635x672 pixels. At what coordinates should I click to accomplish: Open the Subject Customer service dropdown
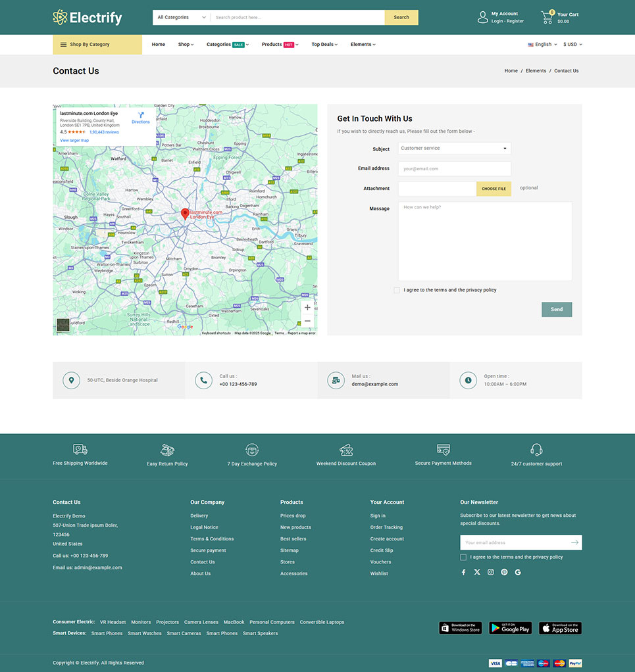tap(455, 149)
